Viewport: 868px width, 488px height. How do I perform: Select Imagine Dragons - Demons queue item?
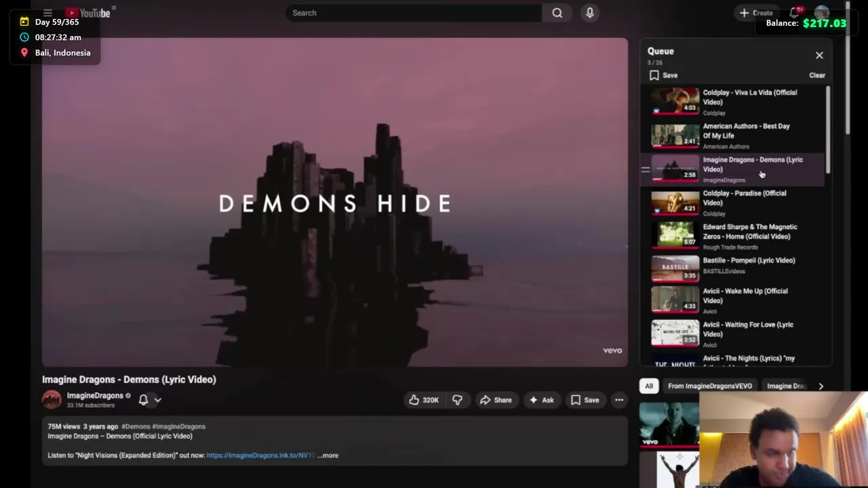tap(732, 169)
